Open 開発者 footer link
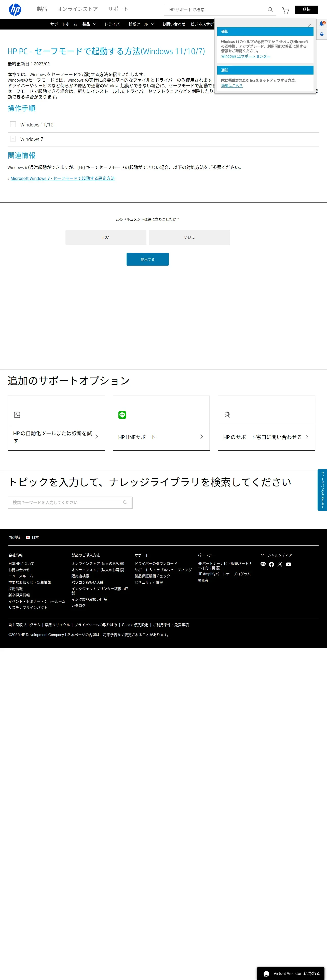 click(x=203, y=580)
